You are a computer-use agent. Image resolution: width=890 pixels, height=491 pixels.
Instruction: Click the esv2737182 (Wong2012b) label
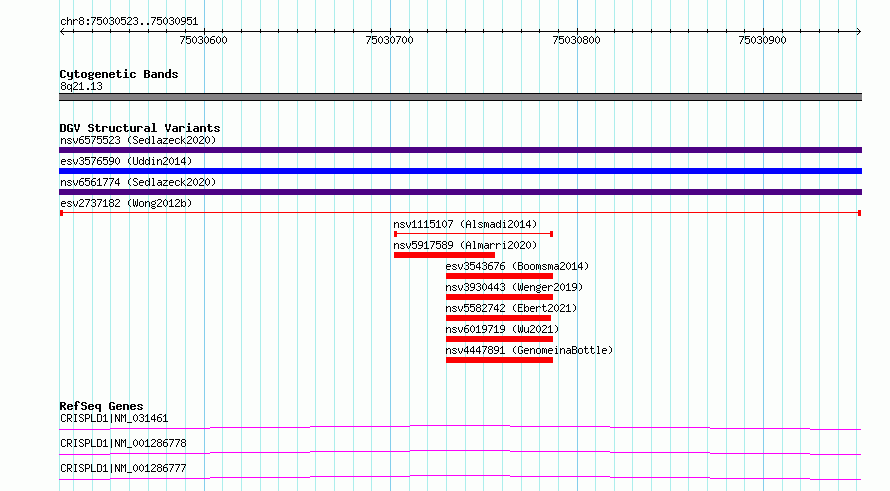[x=126, y=203]
